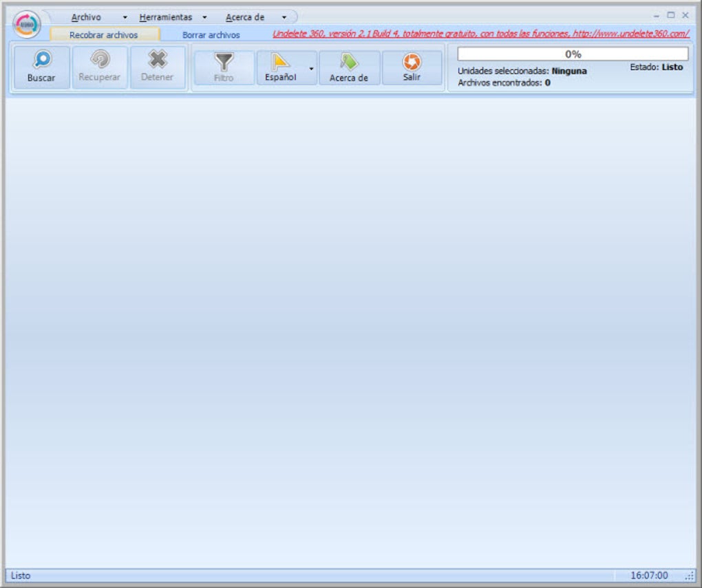Expand the Español language dropdown arrow
Image resolution: width=702 pixels, height=588 pixels.
(311, 68)
